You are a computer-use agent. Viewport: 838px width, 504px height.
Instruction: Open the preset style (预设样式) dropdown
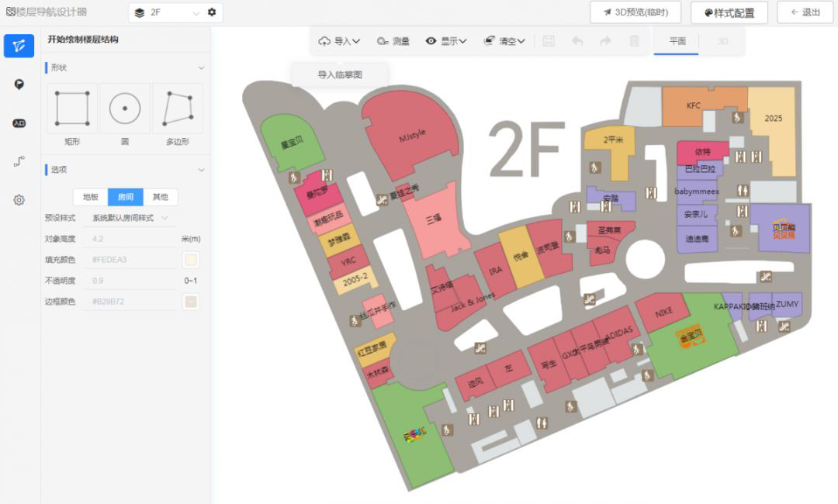(129, 218)
